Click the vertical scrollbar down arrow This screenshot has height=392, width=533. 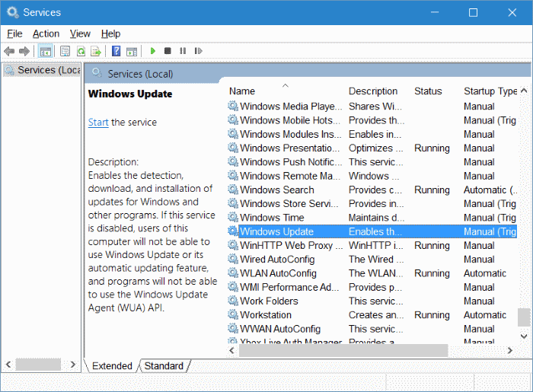pyautogui.click(x=524, y=335)
